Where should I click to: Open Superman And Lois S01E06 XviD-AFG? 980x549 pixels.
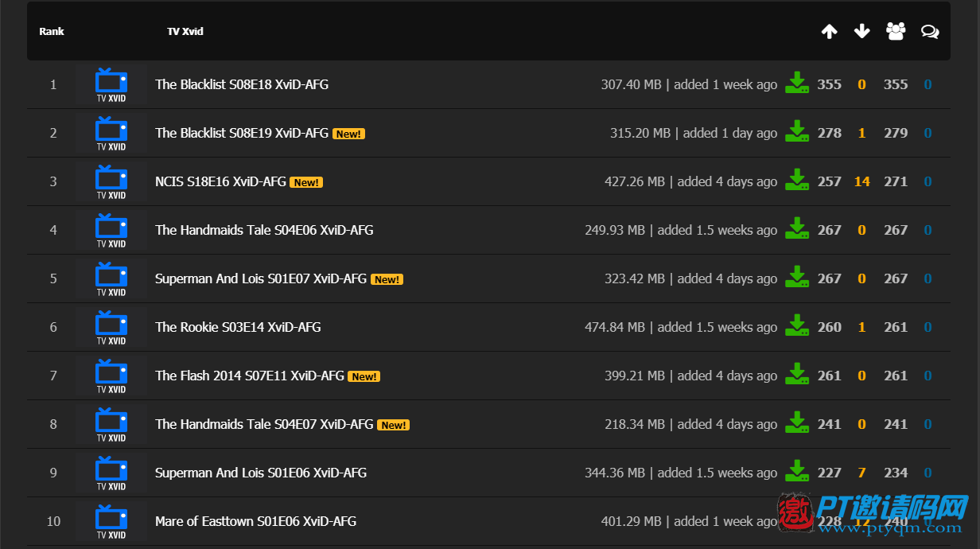[261, 473]
